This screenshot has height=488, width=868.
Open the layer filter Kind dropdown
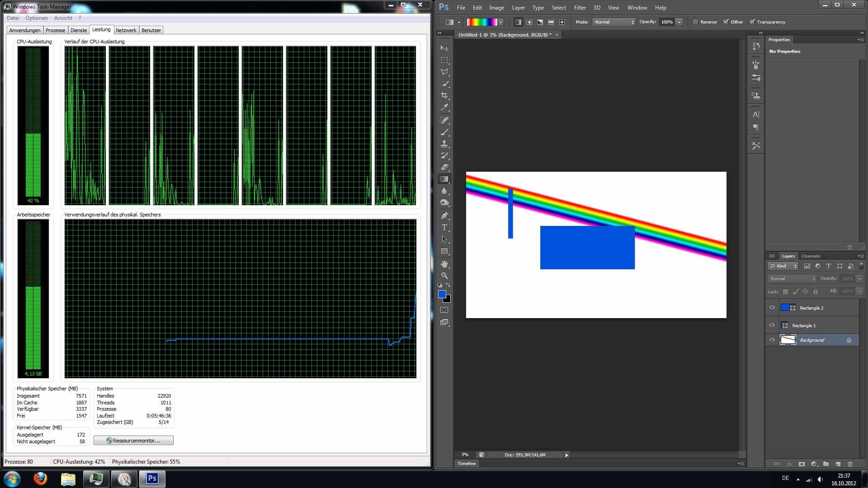(784, 266)
